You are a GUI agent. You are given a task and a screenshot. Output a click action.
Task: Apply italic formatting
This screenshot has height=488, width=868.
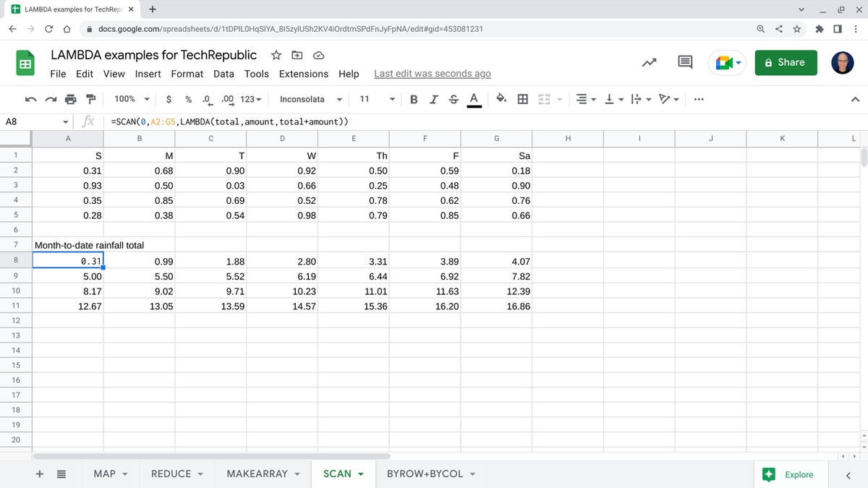(x=433, y=99)
